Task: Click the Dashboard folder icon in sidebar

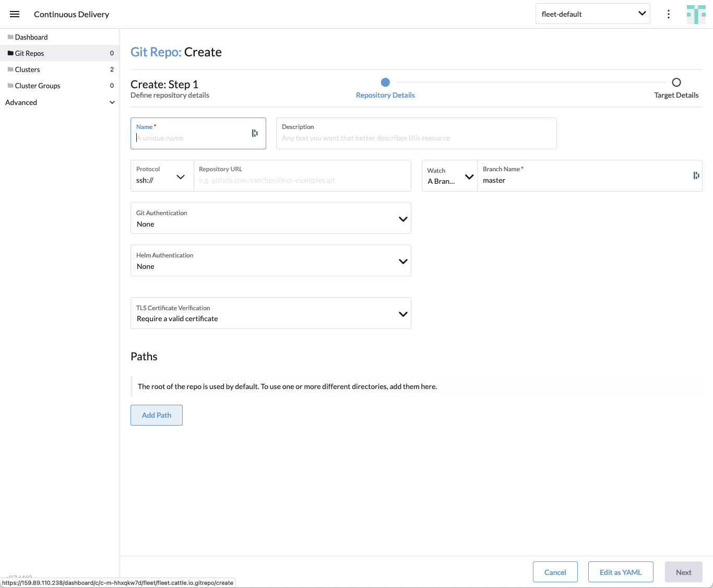Action: tap(10, 37)
